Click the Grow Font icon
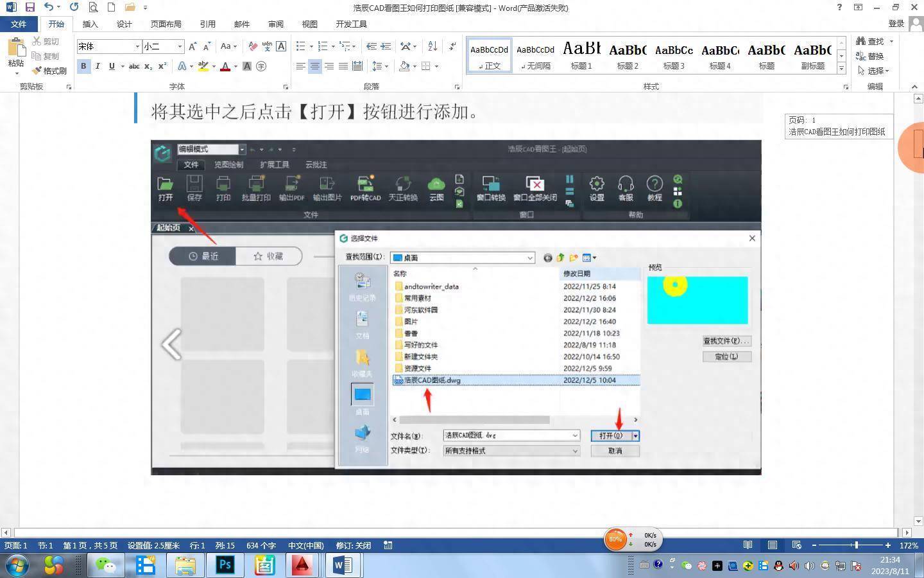 pos(193,46)
